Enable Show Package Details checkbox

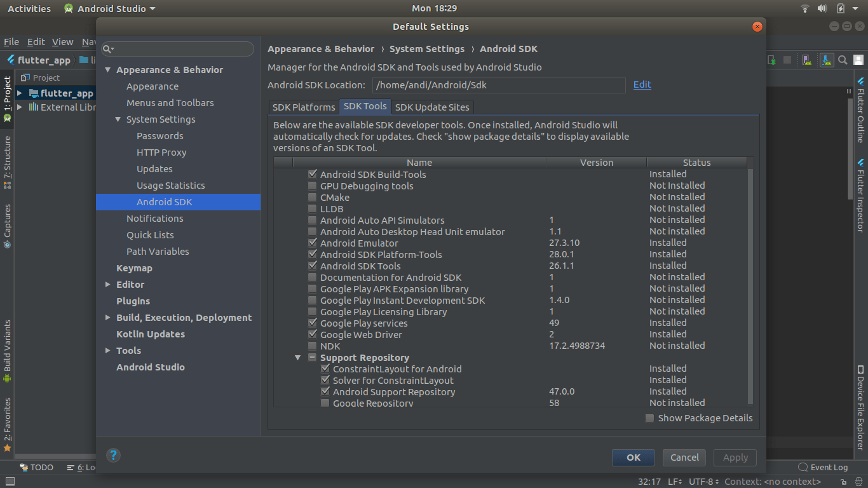(x=649, y=418)
